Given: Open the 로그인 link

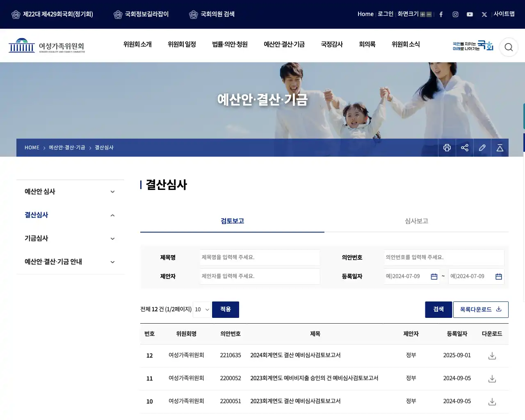Looking at the screenshot, I should [x=386, y=14].
